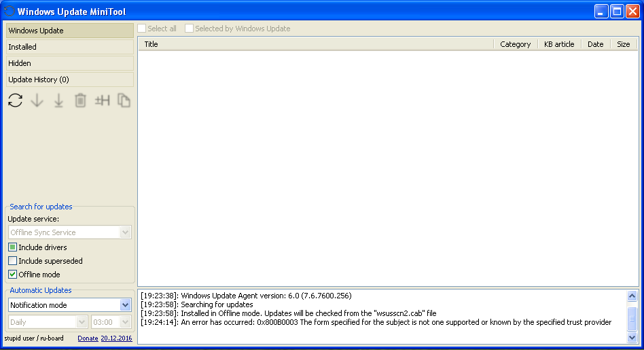The width and height of the screenshot is (644, 350).
Task: Click the log scroll down arrow
Action: pos(632,337)
